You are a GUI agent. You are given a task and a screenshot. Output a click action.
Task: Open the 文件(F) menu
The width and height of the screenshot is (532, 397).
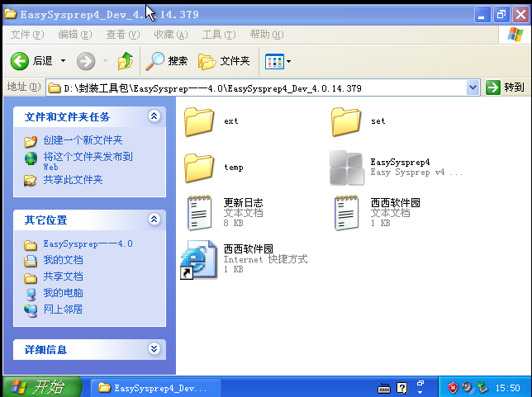(27, 35)
